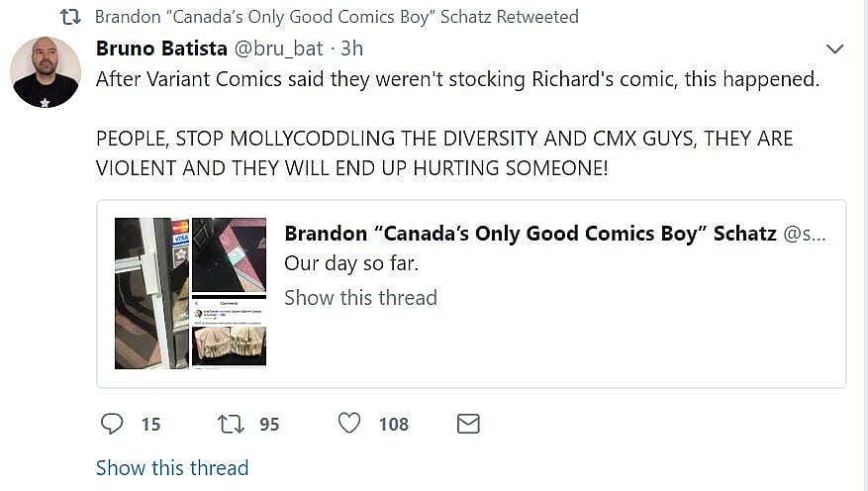
Task: Expand the tweet options chevron menu
Action: coord(834,49)
